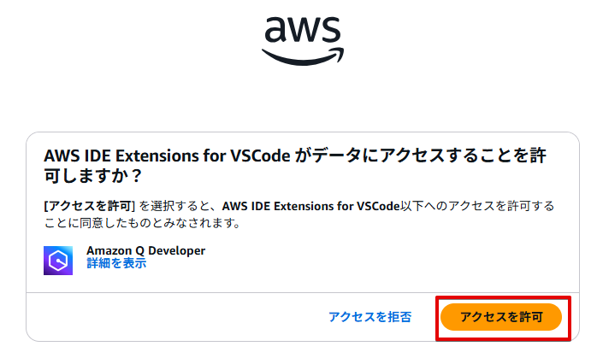Viewport: 597px width, 364px height.
Task: Open the 詳細を表示 link
Action: (116, 264)
